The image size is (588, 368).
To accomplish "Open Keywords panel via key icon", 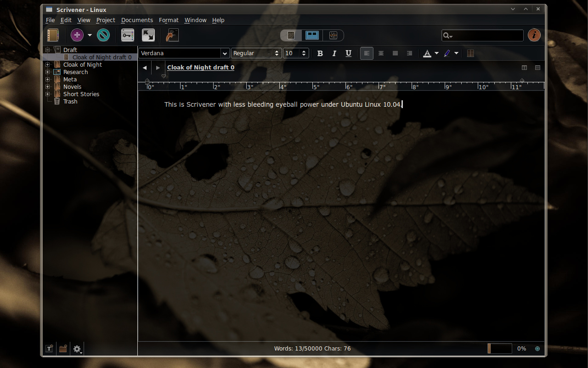I will click(x=127, y=35).
